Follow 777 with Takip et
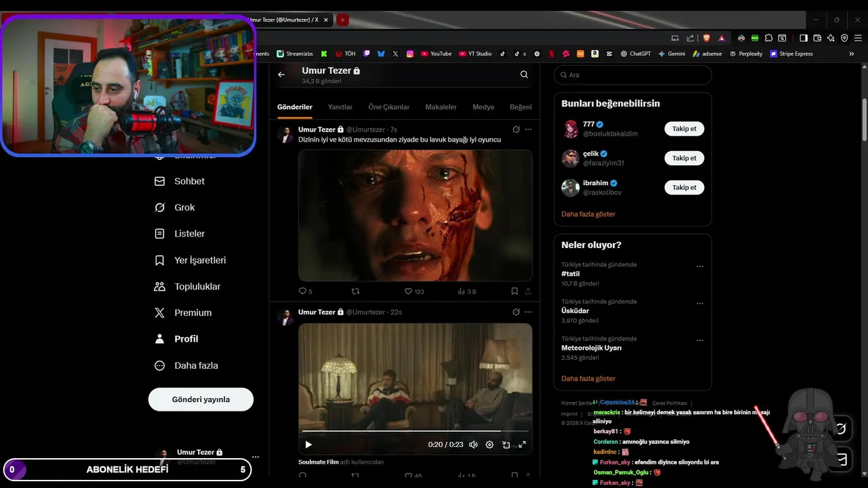Image resolution: width=868 pixels, height=488 pixels. (684, 129)
